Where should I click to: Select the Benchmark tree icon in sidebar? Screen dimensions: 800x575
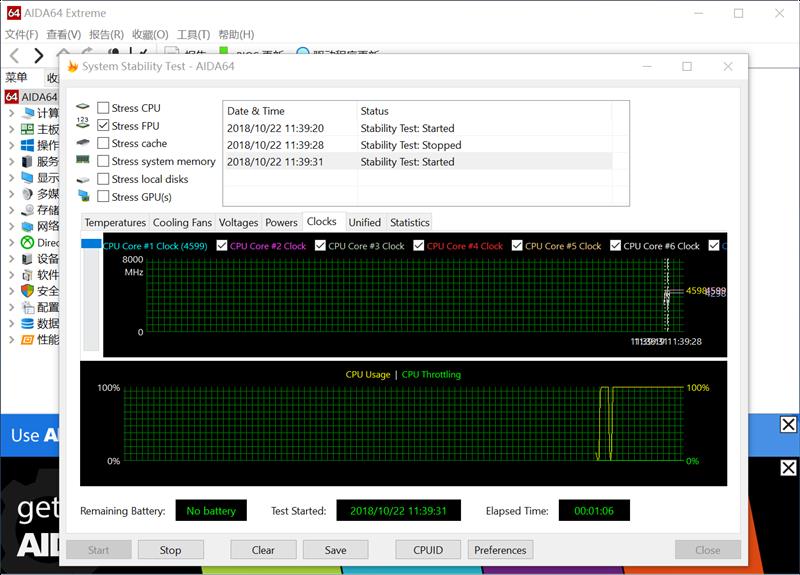tap(28, 340)
